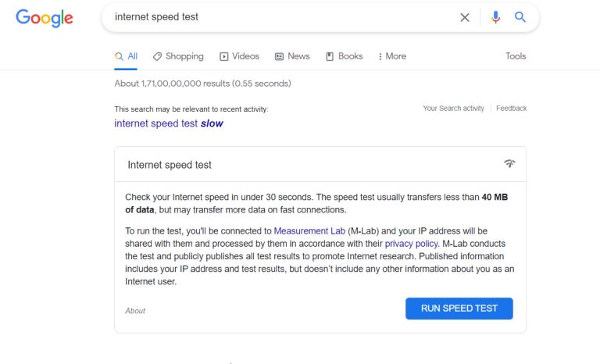
Task: Click the Wi-Fi icon in speed test card
Action: (509, 164)
